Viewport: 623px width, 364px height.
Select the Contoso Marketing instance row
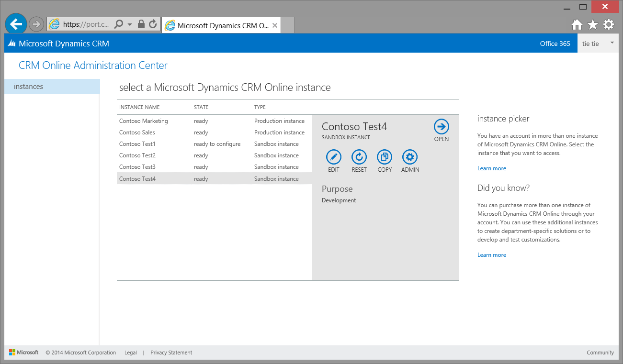[x=144, y=121]
